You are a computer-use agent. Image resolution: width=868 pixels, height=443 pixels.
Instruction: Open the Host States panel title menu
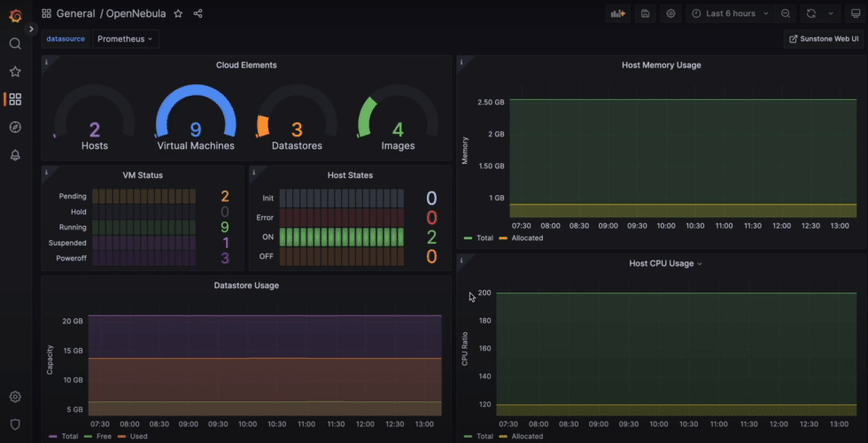351,175
